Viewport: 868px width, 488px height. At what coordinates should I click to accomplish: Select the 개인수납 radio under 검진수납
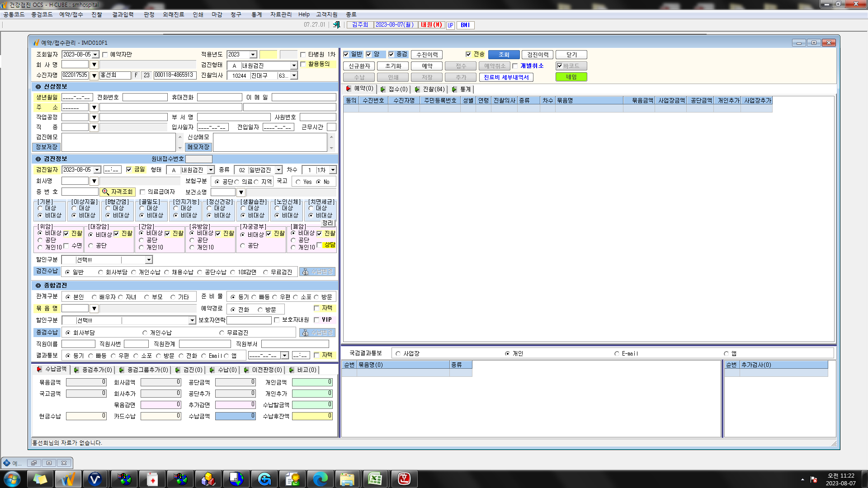pyautogui.click(x=134, y=272)
